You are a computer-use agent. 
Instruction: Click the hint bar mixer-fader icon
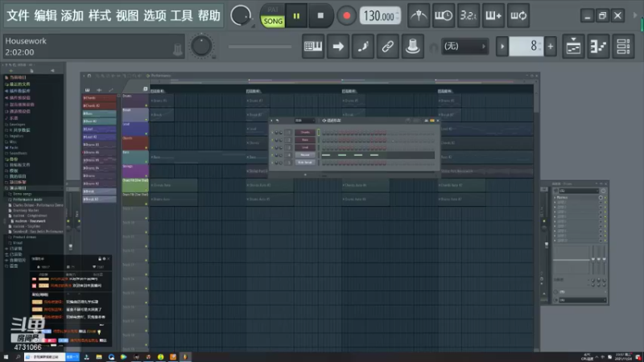(177, 50)
